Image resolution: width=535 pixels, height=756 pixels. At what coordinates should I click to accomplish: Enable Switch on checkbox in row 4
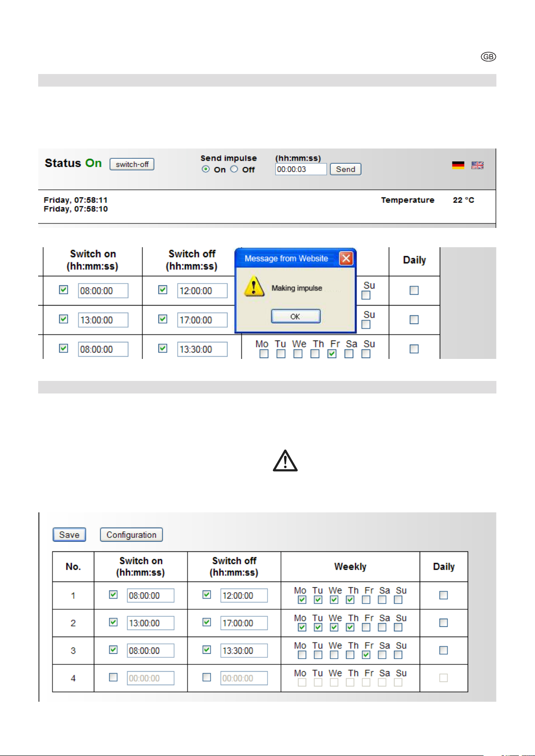tap(114, 677)
